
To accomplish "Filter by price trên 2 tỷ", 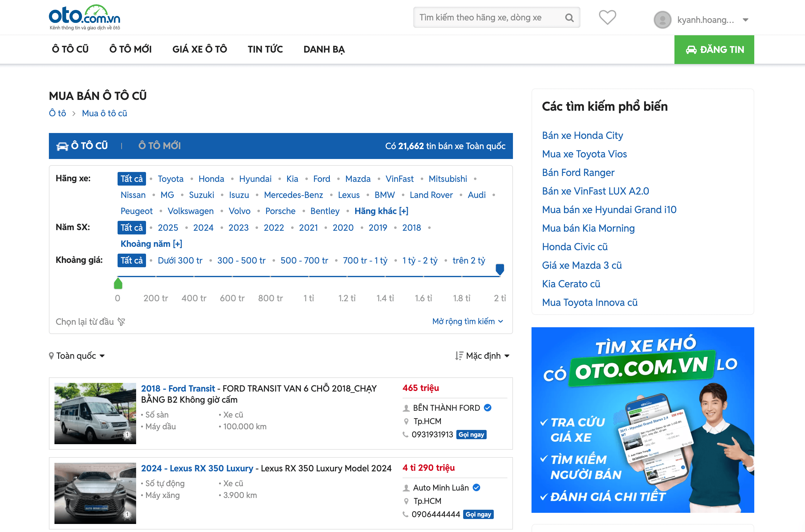I will point(469,260).
